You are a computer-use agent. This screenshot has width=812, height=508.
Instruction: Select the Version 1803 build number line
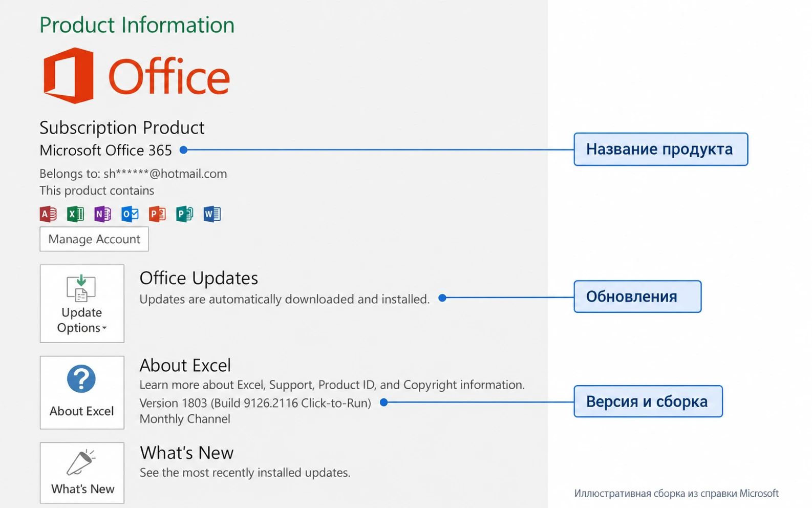(x=255, y=403)
